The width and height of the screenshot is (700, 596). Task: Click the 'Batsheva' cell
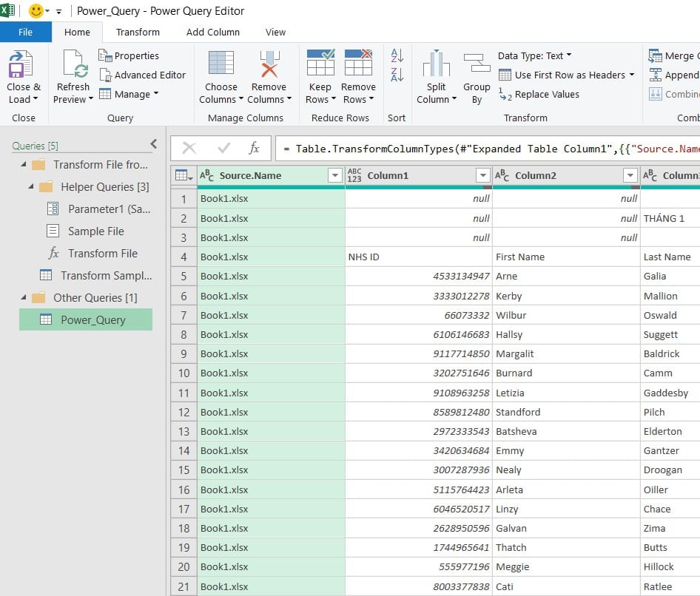point(566,431)
